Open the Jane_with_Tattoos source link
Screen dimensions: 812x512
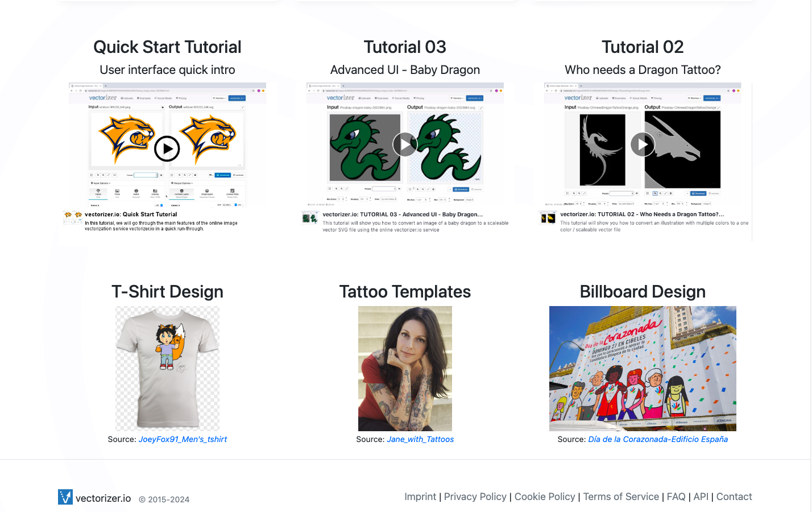coord(420,439)
